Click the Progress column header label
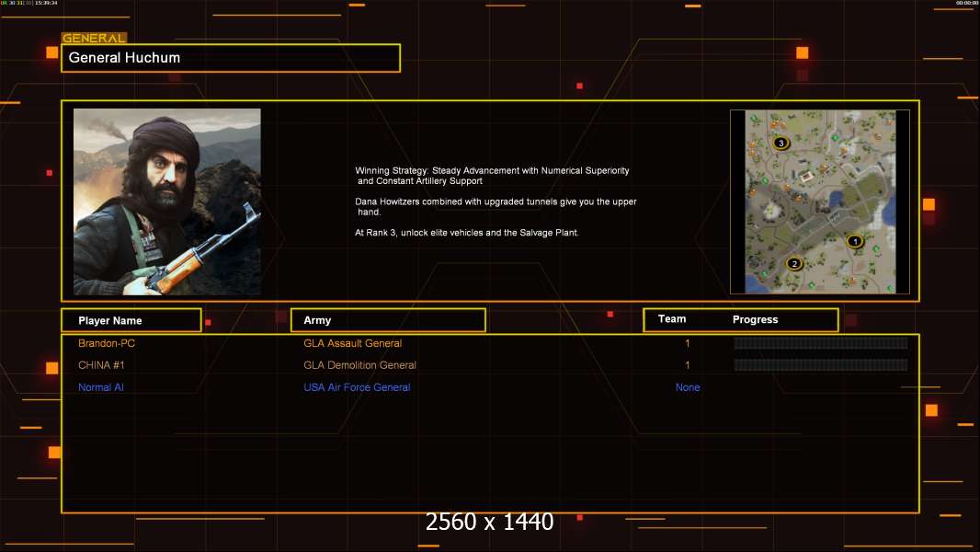This screenshot has width=980, height=552. pyautogui.click(x=755, y=319)
